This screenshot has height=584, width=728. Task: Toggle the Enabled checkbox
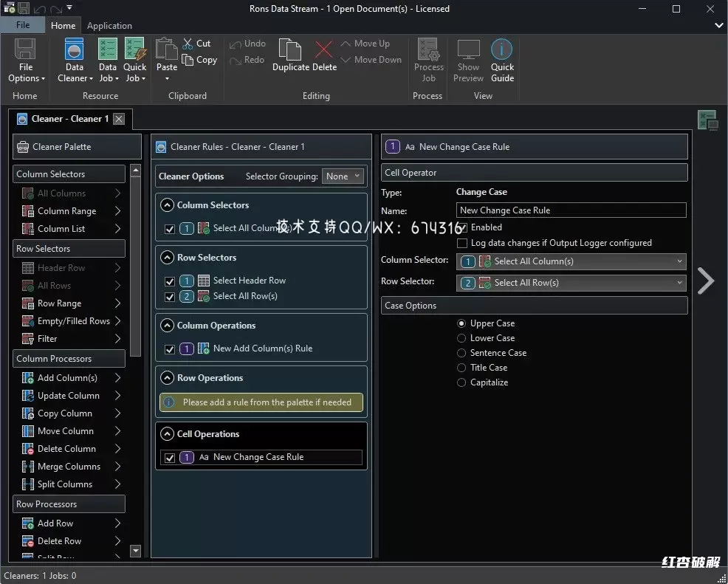(x=462, y=227)
